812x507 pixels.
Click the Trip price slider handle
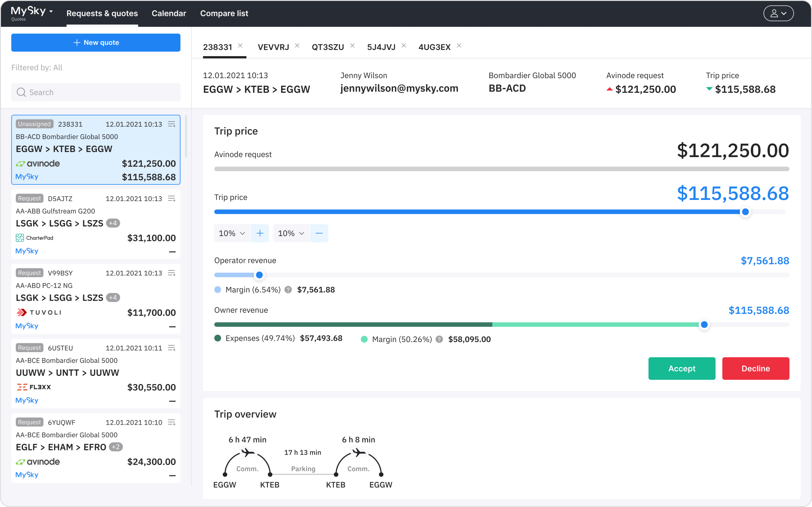click(x=745, y=212)
